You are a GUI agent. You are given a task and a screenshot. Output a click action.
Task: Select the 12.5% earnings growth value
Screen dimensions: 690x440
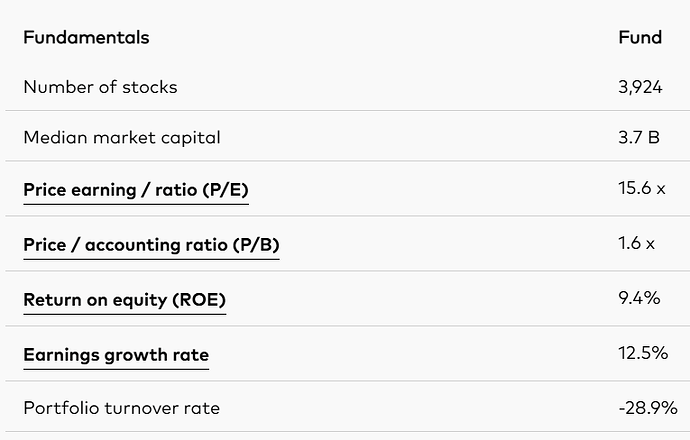643,353
